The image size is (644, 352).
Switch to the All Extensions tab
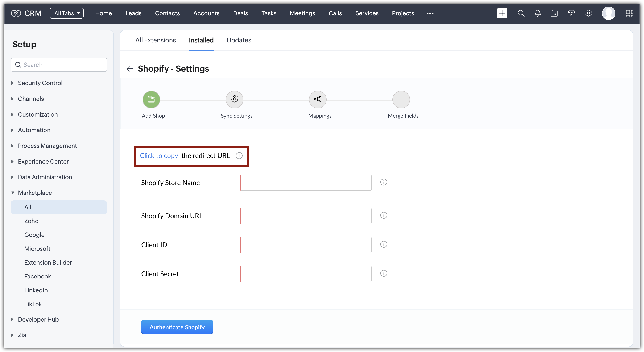(155, 40)
